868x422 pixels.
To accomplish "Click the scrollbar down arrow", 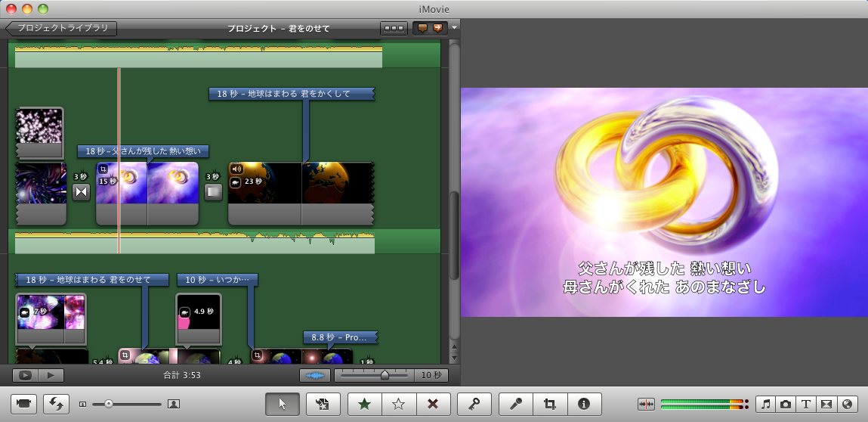I will coord(455,358).
